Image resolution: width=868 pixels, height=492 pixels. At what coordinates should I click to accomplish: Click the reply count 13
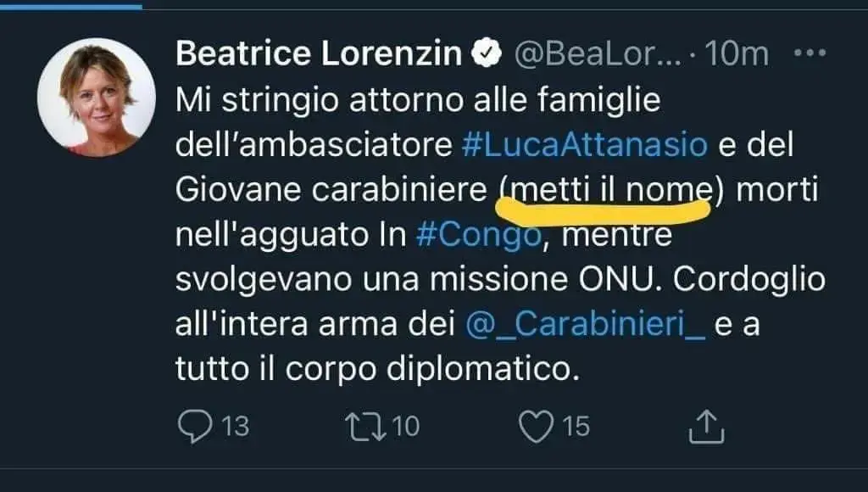[x=235, y=426]
